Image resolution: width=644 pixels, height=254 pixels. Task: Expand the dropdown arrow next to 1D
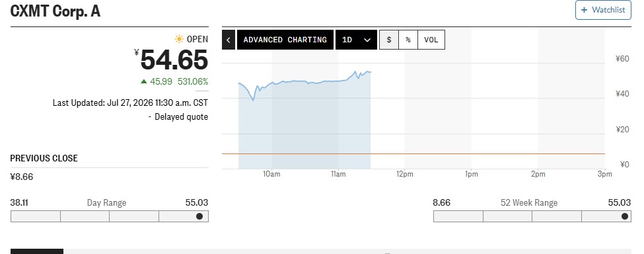367,40
